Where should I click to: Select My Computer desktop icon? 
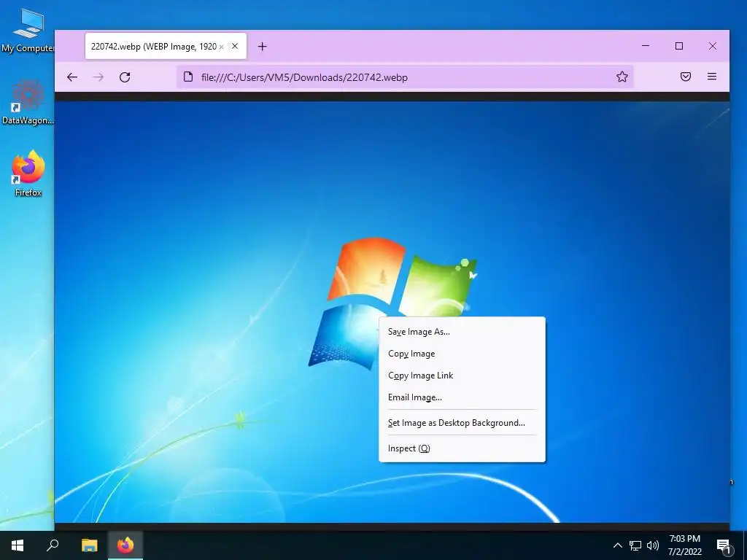[x=28, y=31]
